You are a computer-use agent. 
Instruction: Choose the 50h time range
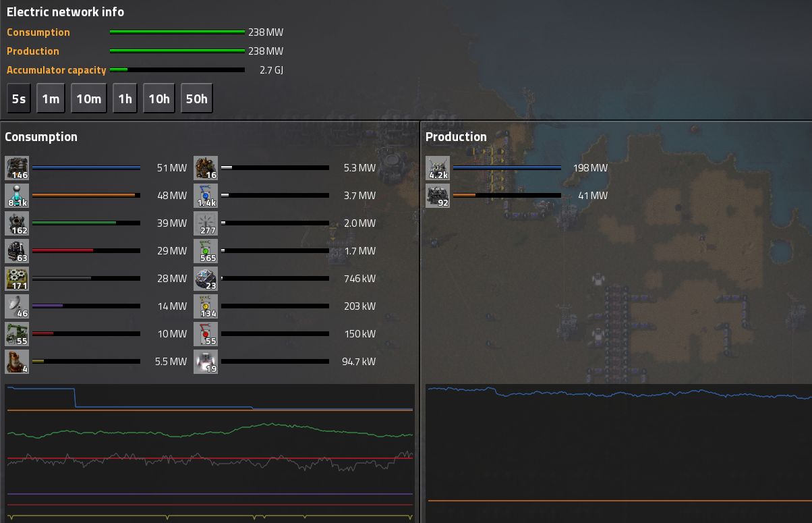pyautogui.click(x=196, y=99)
